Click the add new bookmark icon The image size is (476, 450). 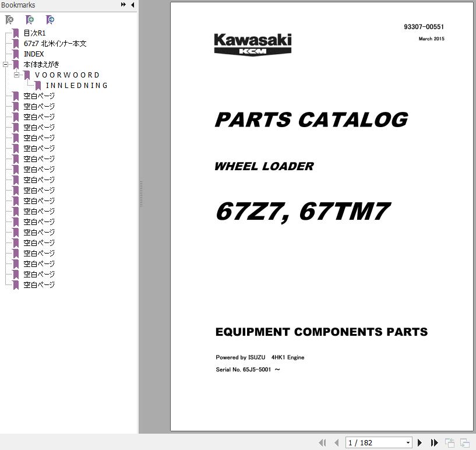coord(30,20)
